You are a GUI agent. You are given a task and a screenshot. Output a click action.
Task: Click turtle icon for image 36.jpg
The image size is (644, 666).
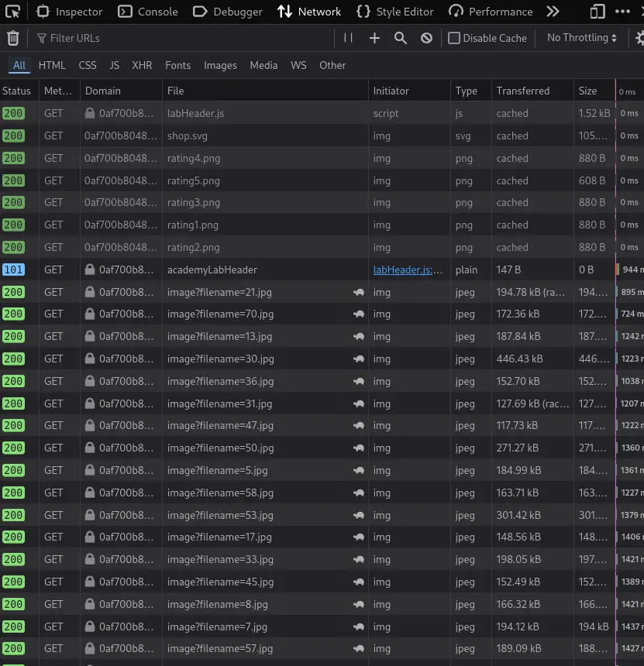[359, 381]
